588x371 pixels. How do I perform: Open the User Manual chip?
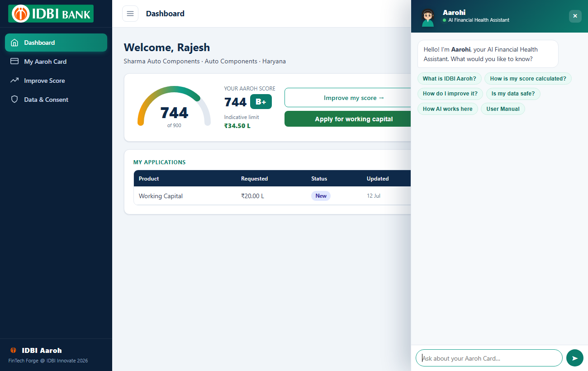click(x=503, y=109)
